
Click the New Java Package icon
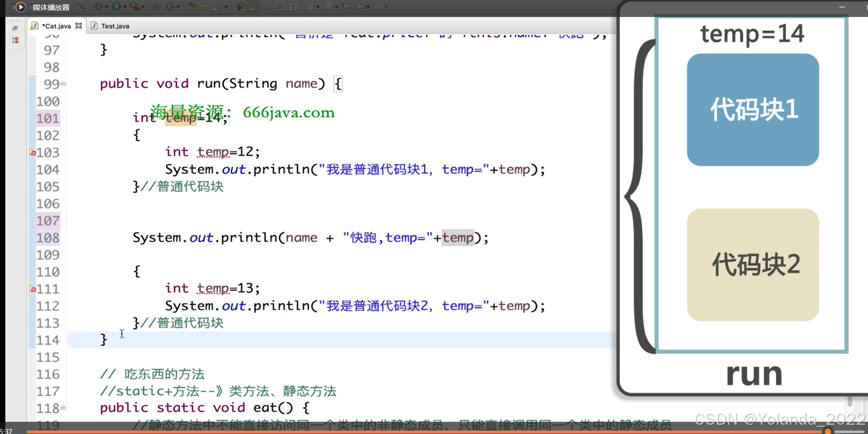tap(156, 7)
